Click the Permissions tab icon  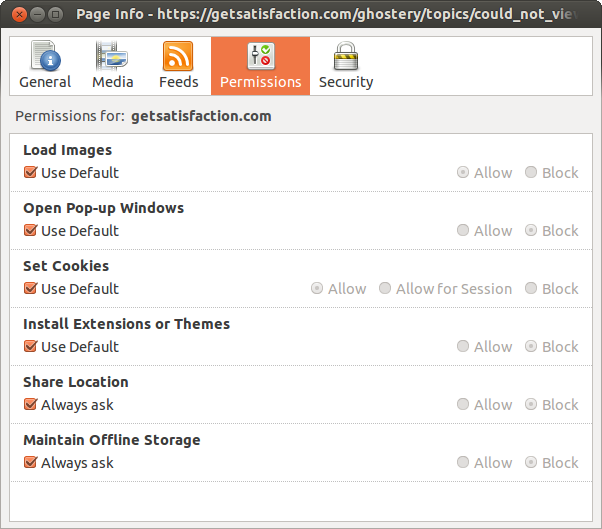(x=260, y=56)
